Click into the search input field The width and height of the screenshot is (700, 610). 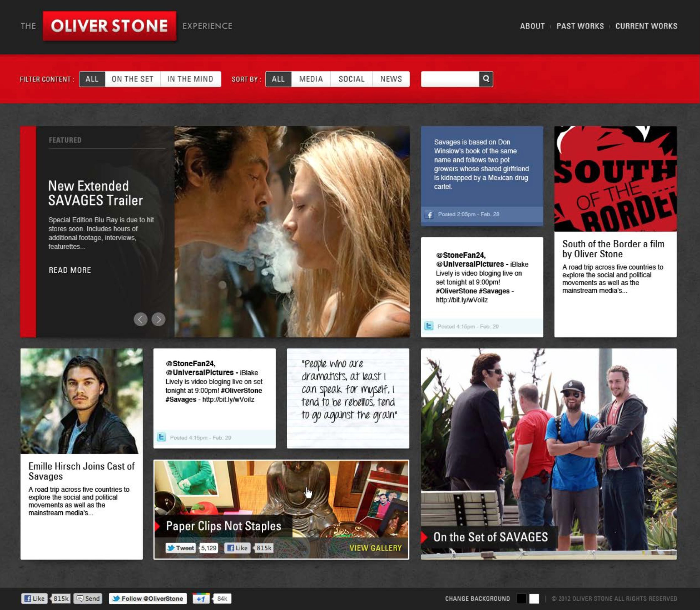click(x=450, y=79)
